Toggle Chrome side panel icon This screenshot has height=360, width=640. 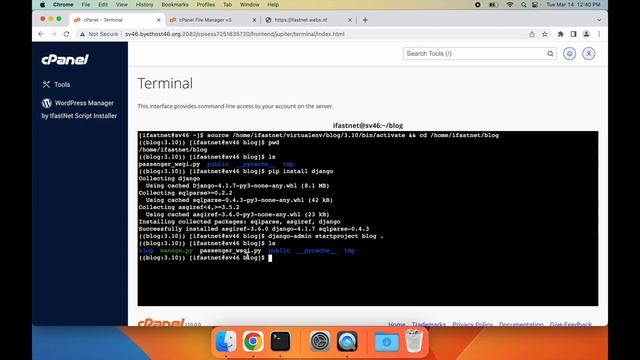pyautogui.click(x=573, y=34)
